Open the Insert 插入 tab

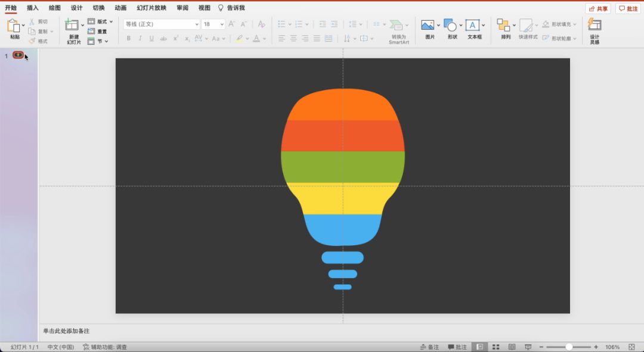(x=32, y=8)
